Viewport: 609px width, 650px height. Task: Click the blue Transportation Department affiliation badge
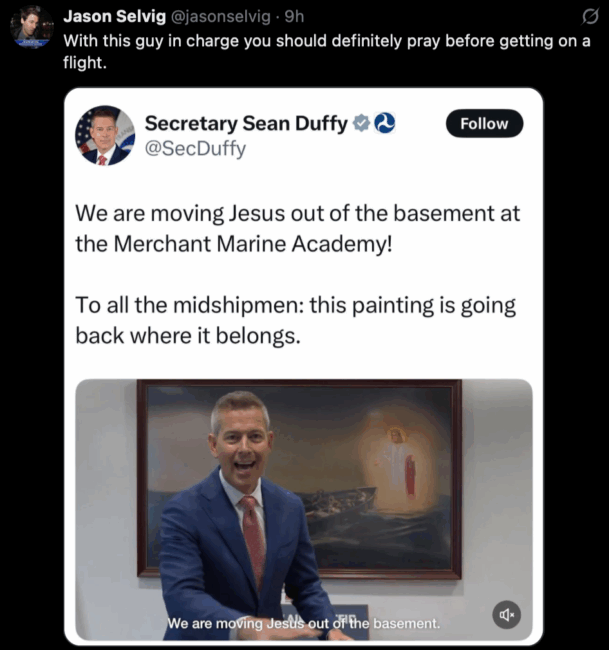coord(384,123)
